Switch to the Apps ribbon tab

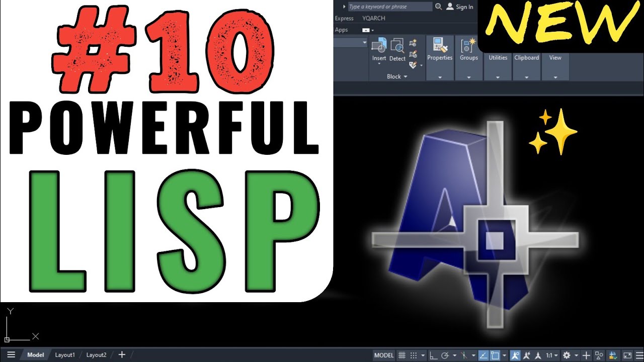[x=341, y=30]
